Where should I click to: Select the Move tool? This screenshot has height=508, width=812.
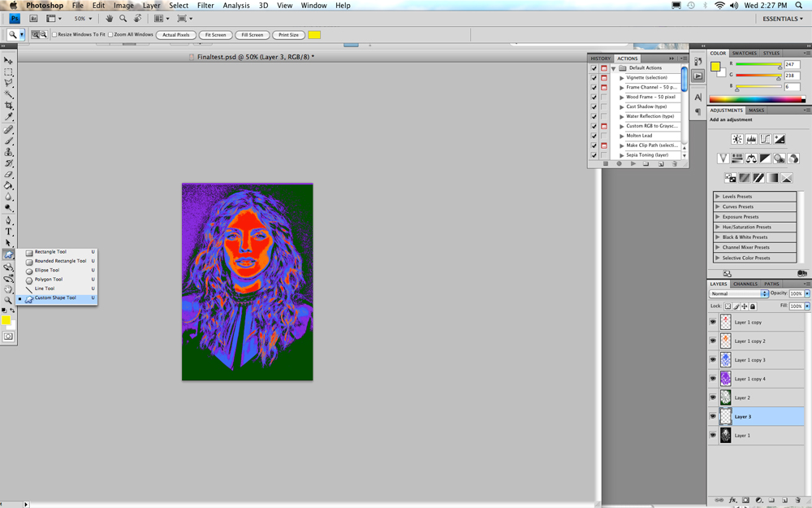point(8,61)
